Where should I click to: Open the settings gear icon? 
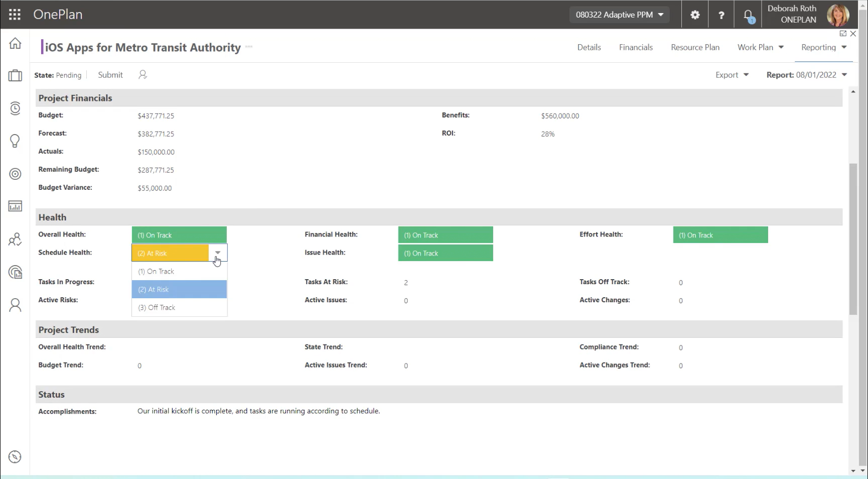pos(695,15)
